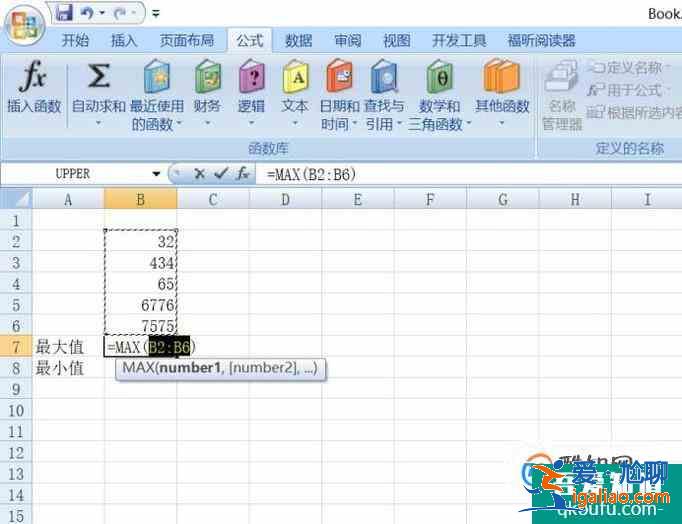Expand the 自动求和 dropdown arrow
This screenshot has height=524, width=682.
[98, 123]
